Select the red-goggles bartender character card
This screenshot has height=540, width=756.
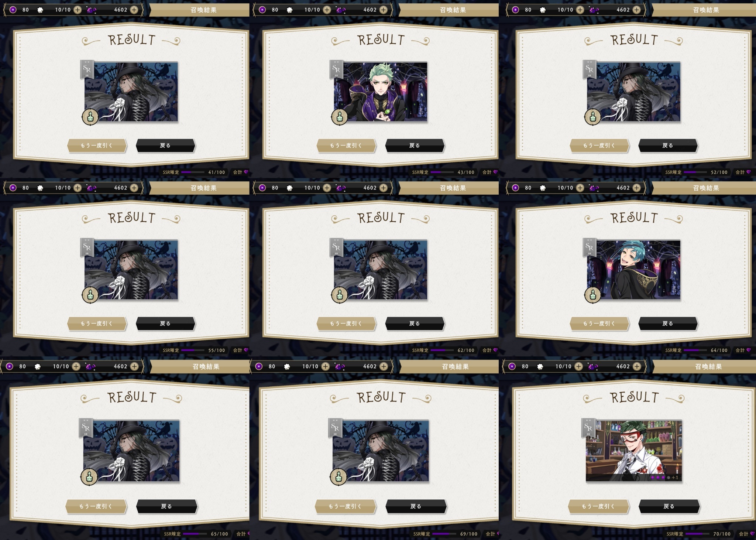point(634,451)
